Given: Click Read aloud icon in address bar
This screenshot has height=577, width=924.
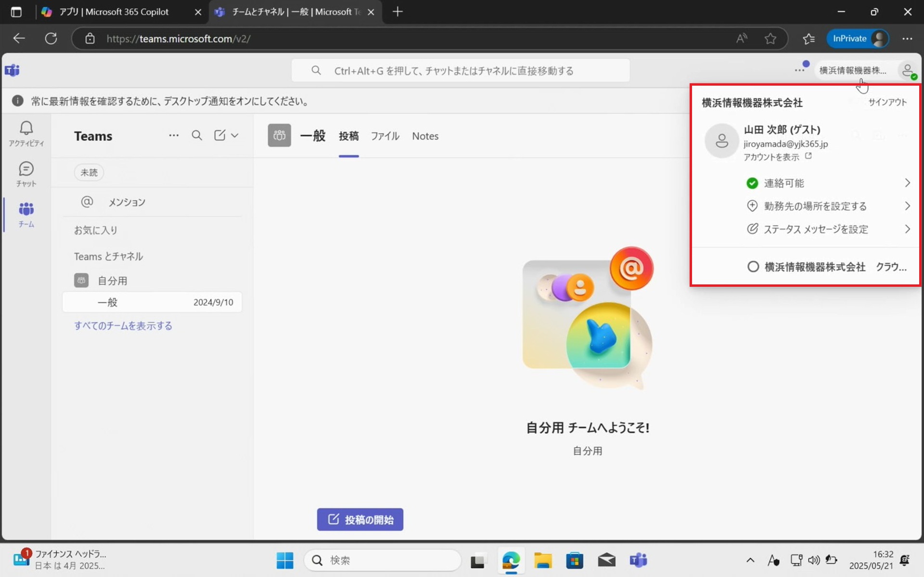Looking at the screenshot, I should (742, 38).
